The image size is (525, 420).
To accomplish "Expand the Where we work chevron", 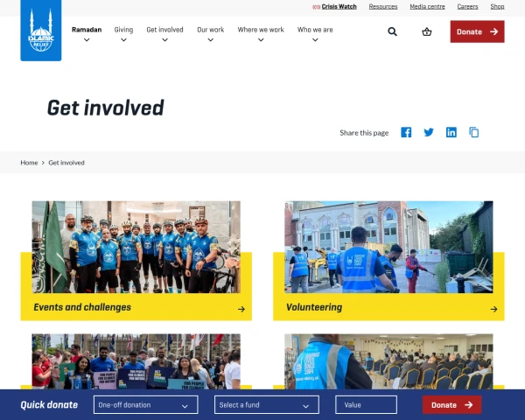I will pos(261,40).
